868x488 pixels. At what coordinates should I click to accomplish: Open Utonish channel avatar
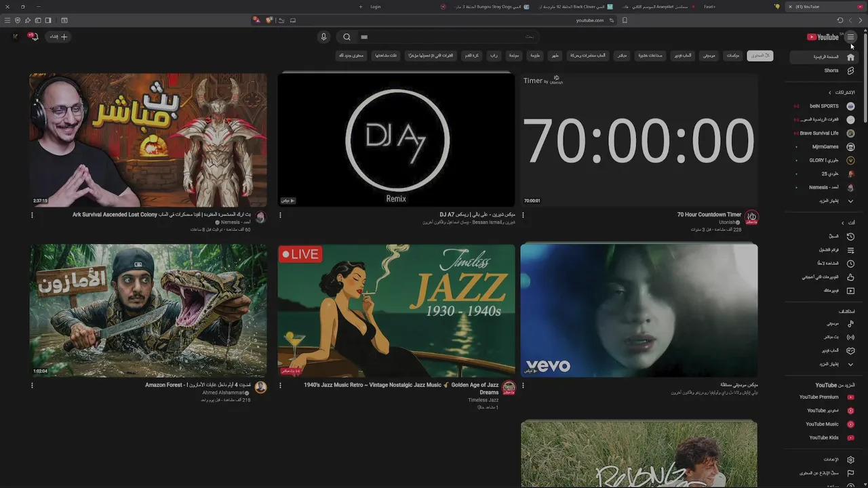click(x=751, y=218)
